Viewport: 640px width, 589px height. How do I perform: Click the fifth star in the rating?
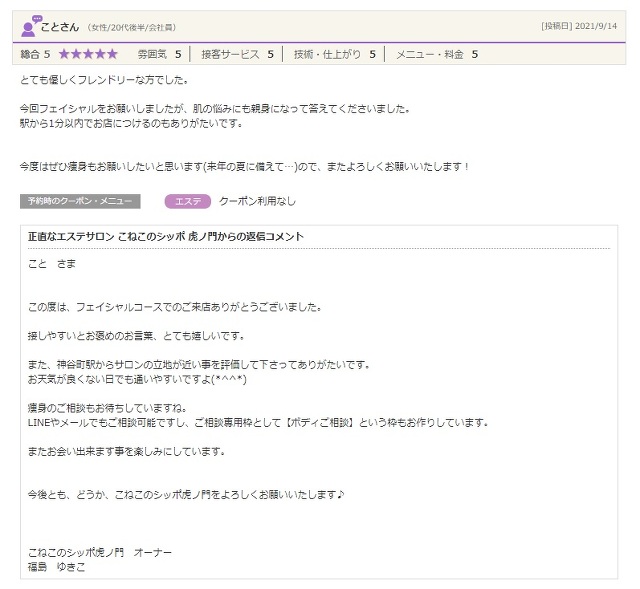coord(111,54)
